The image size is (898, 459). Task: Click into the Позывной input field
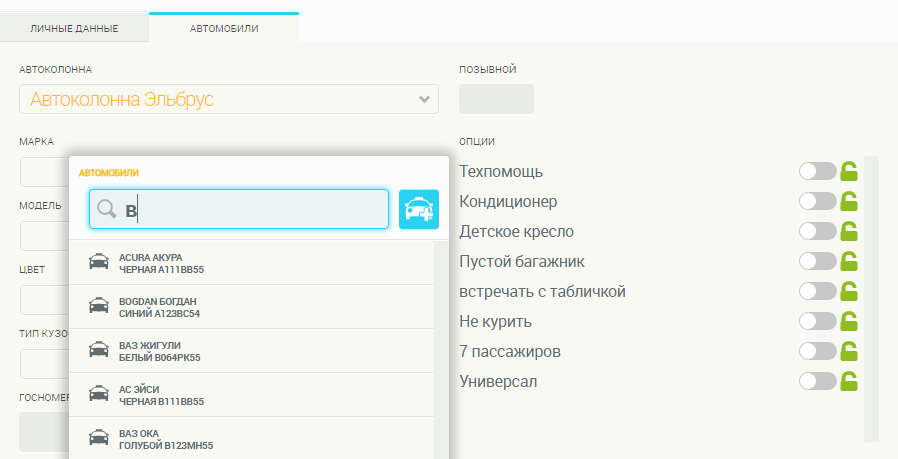pyautogui.click(x=496, y=99)
